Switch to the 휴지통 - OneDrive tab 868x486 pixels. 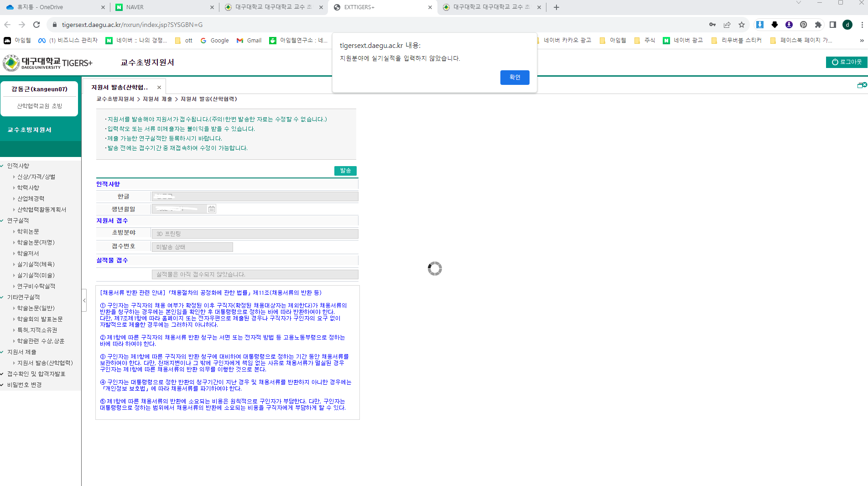click(x=40, y=7)
